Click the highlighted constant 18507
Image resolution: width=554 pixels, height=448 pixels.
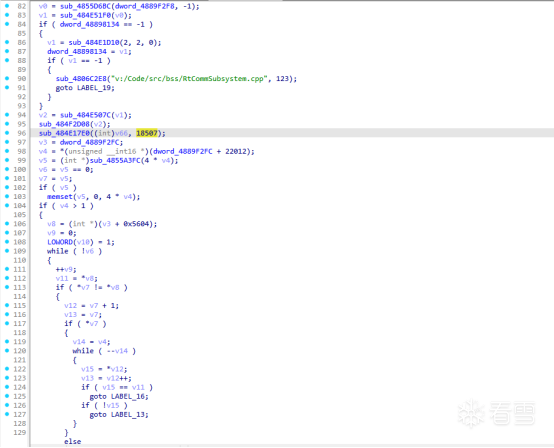[147, 133]
